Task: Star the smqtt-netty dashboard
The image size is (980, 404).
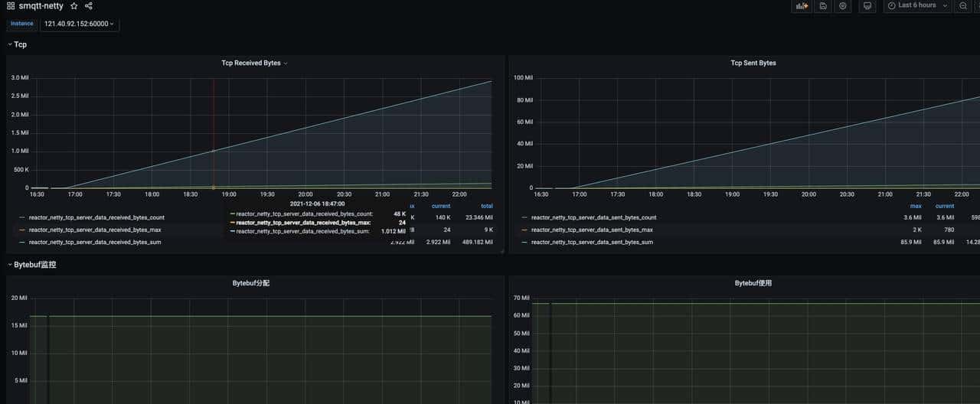Action: tap(74, 6)
